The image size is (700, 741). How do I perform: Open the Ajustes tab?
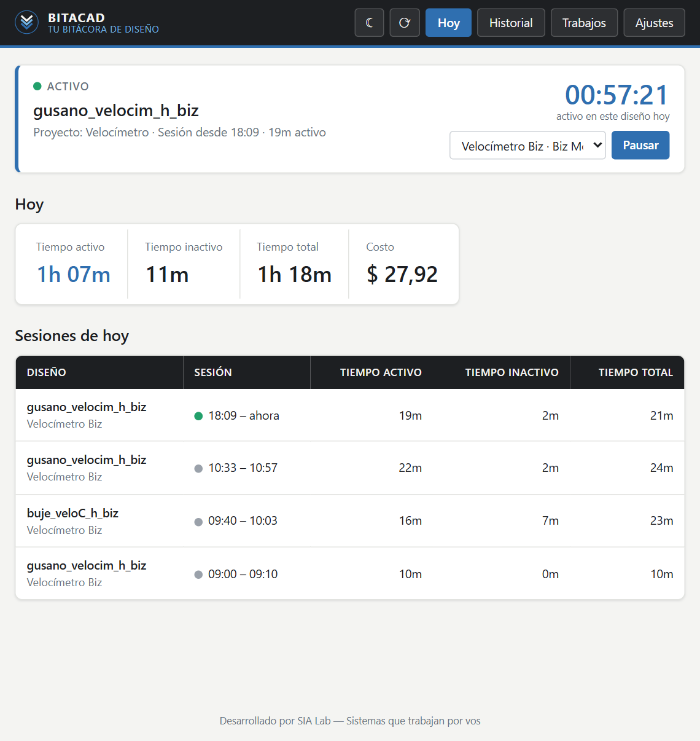click(654, 23)
